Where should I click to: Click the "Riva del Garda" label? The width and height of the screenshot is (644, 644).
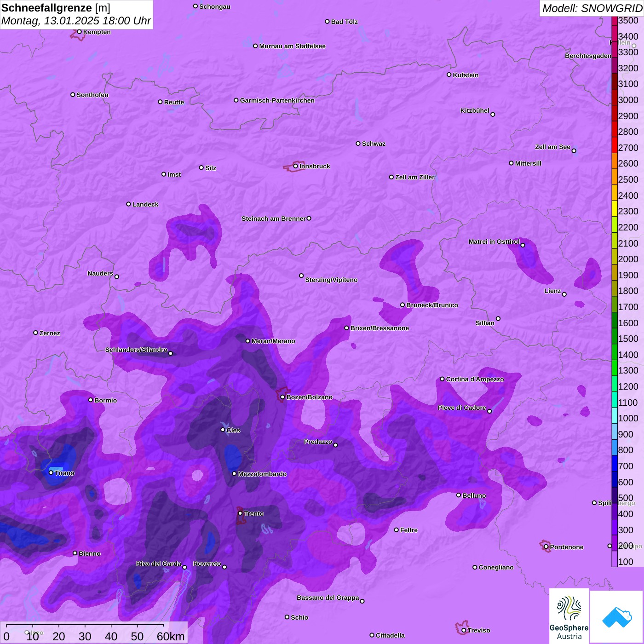(x=159, y=563)
